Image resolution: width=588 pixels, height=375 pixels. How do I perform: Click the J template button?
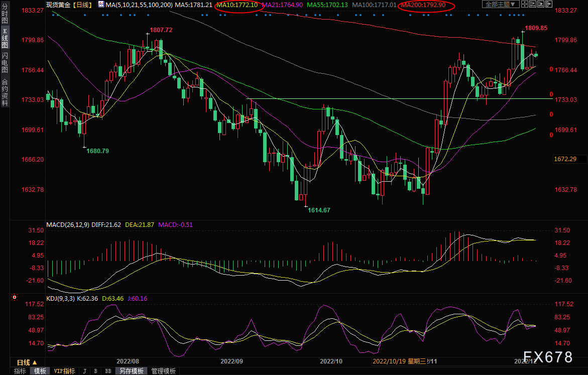tap(85, 371)
